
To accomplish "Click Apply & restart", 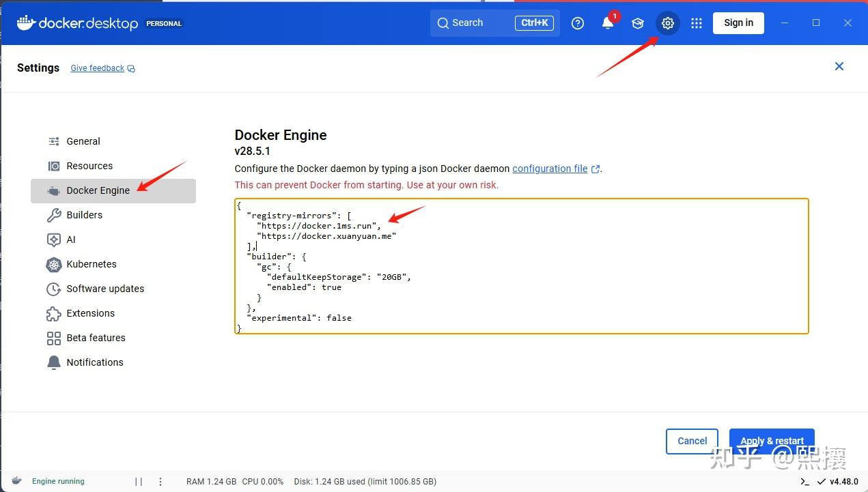I will [772, 441].
